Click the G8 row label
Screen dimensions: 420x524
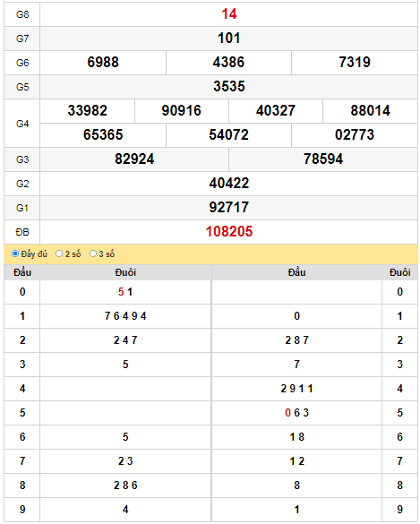pos(22,14)
